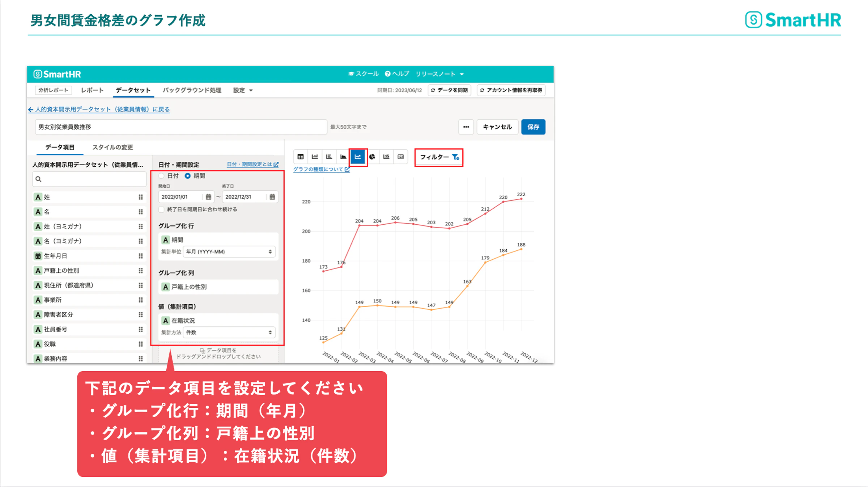Viewport: 868px width, 487px height.
Task: Click the 戸籍上の性別 item under グループ化 列
Action: click(x=218, y=287)
